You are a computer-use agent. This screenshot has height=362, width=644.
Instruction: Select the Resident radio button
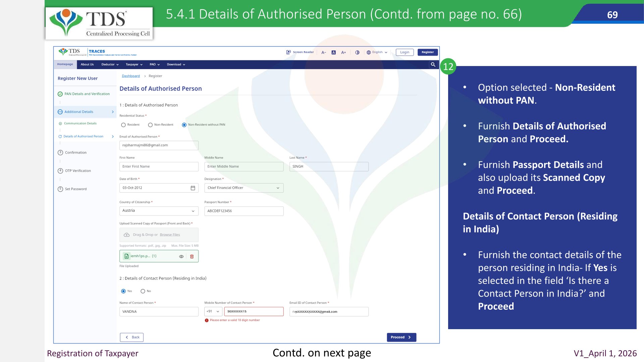pos(123,125)
